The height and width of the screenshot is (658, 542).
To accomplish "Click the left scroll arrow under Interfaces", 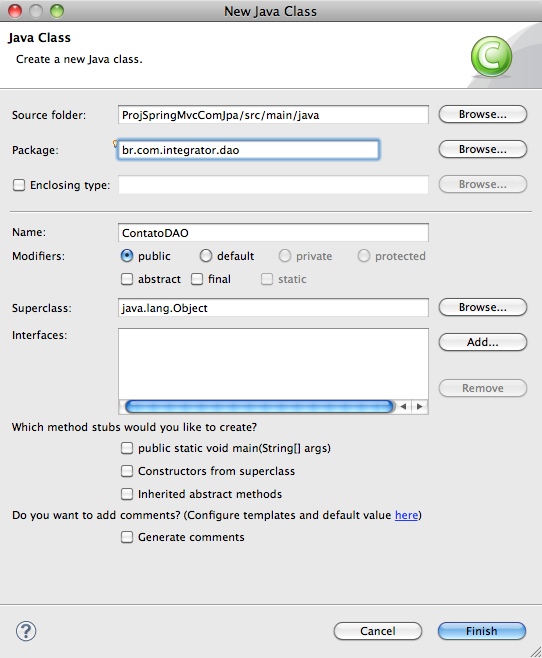I will 403,406.
